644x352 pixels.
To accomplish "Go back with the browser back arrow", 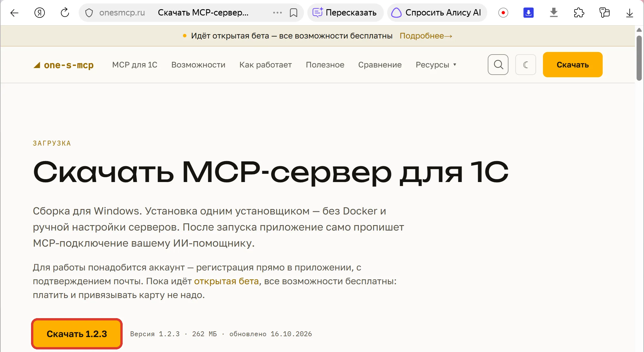I will click(14, 13).
